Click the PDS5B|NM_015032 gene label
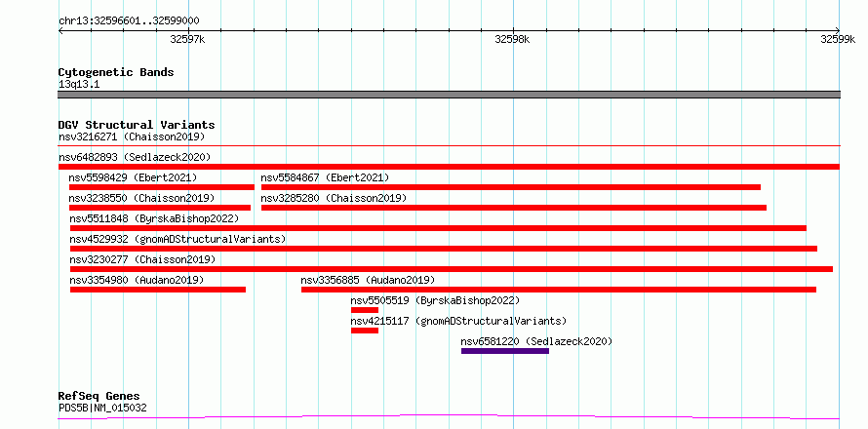The image size is (868, 429). [x=102, y=409]
